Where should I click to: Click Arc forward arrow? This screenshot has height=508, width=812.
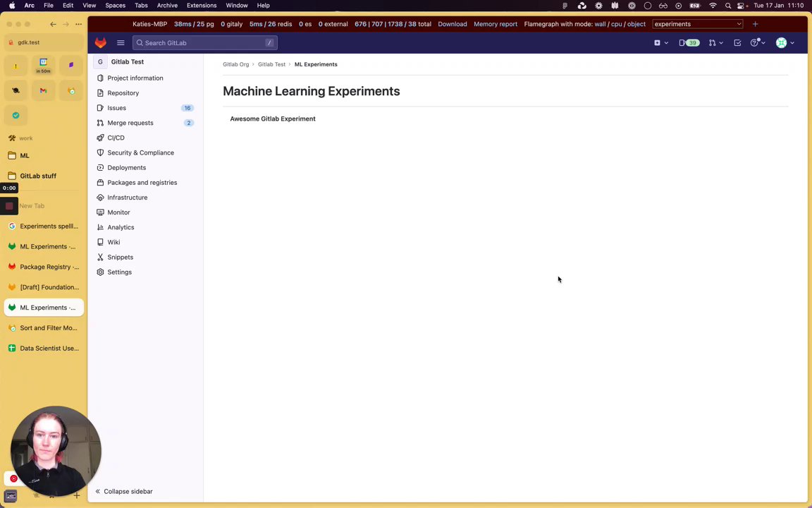(66, 24)
